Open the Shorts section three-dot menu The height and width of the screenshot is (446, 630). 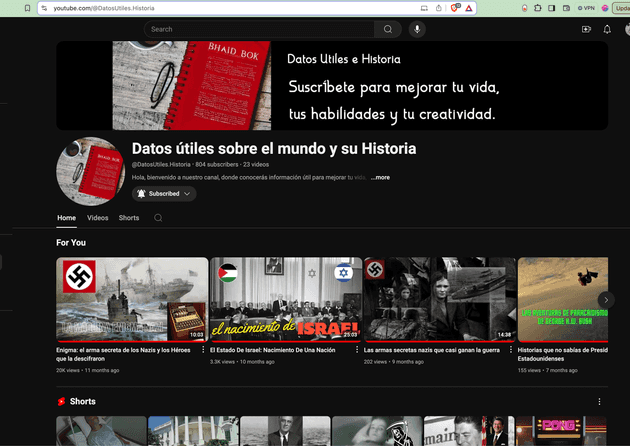pos(599,401)
